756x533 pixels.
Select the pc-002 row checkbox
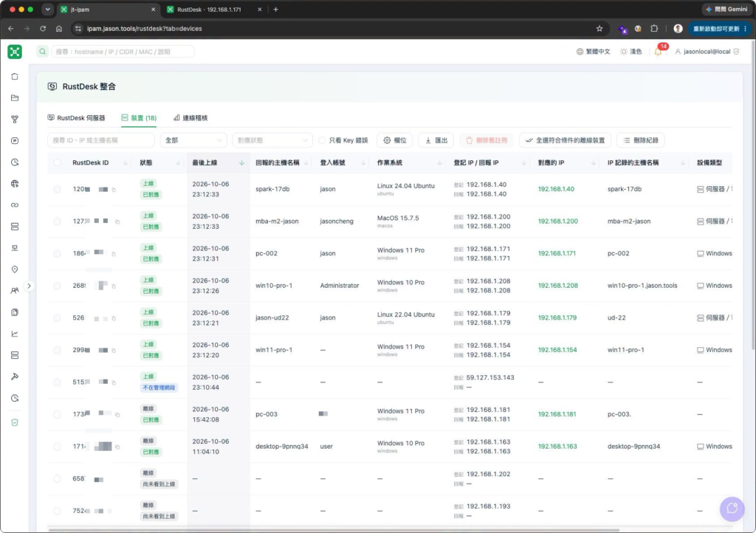point(58,253)
